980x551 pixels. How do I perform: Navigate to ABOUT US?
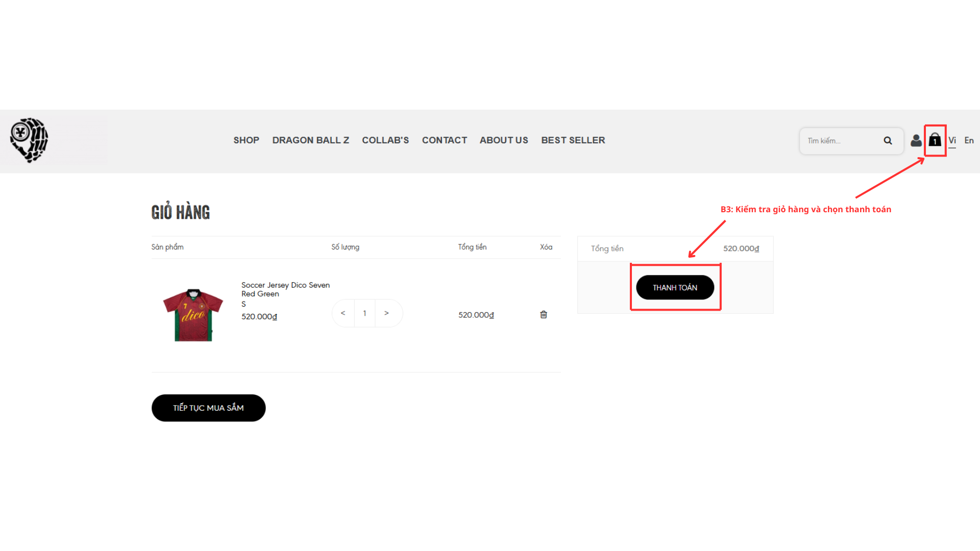coord(504,140)
